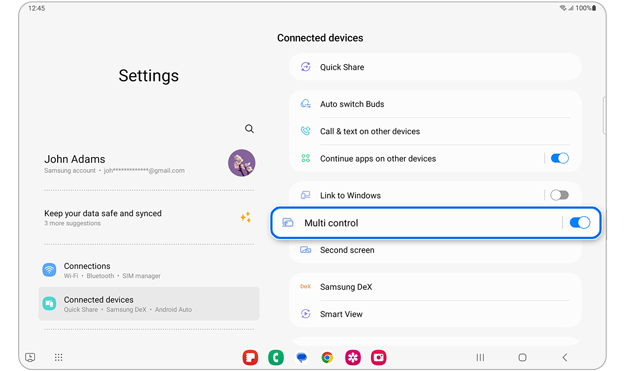The width and height of the screenshot is (624, 371).
Task: Open the apps grid drawer icon
Action: click(58, 357)
